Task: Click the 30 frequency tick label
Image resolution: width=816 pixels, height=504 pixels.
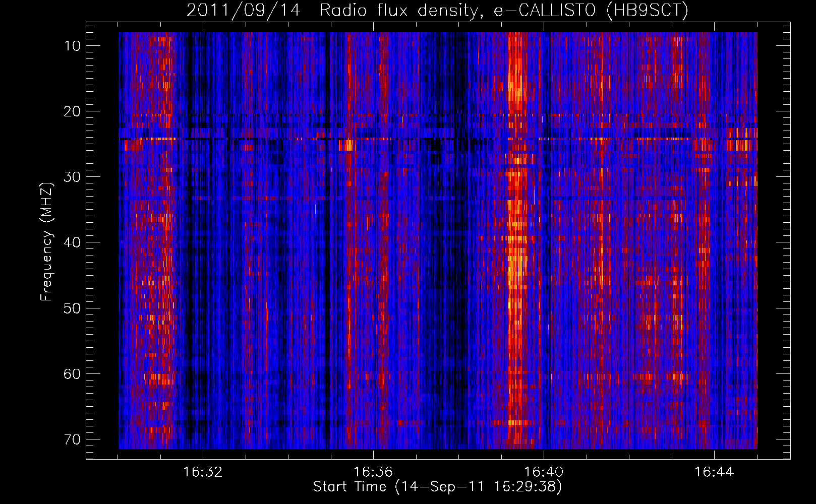Action: (72, 177)
